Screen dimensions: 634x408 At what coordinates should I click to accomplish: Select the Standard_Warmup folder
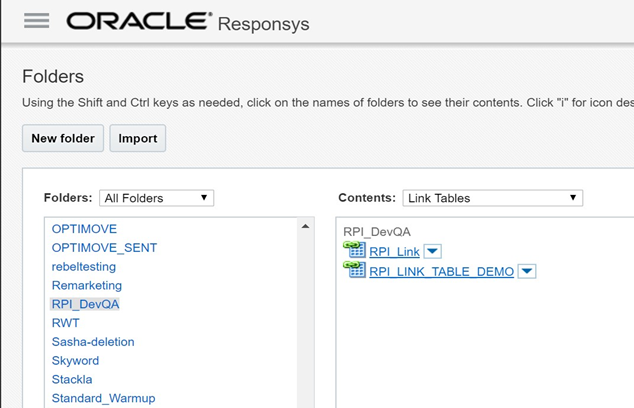point(103,398)
